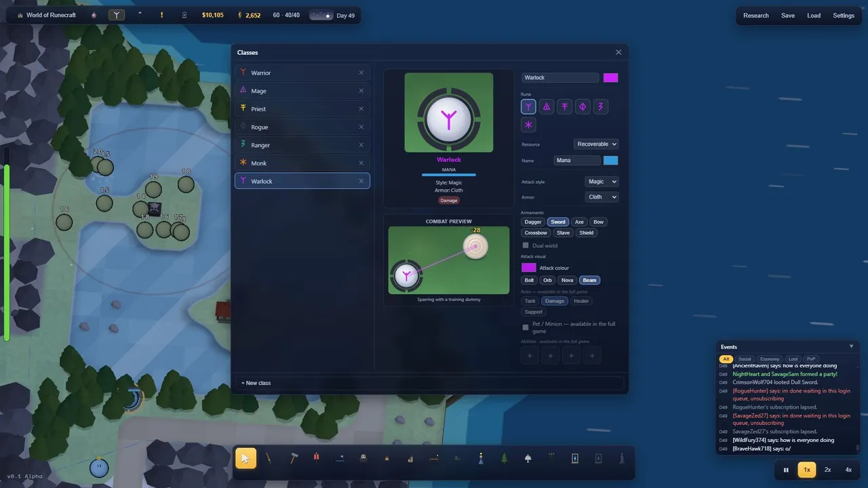
Task: Click the day-night cycle indicator
Action: point(321,15)
